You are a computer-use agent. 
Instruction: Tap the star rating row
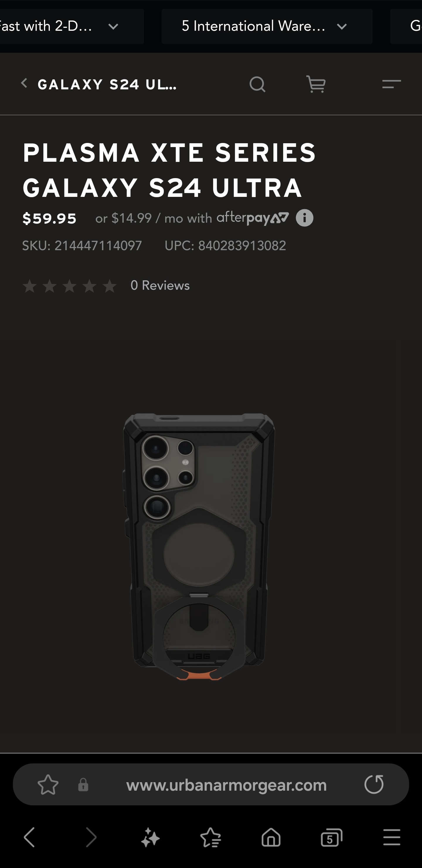(x=69, y=286)
